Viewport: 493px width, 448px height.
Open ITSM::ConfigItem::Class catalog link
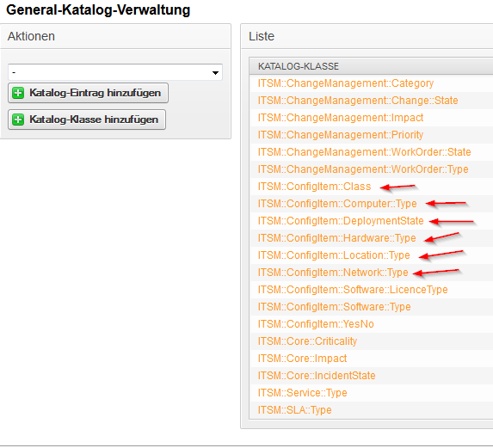pyautogui.click(x=314, y=187)
